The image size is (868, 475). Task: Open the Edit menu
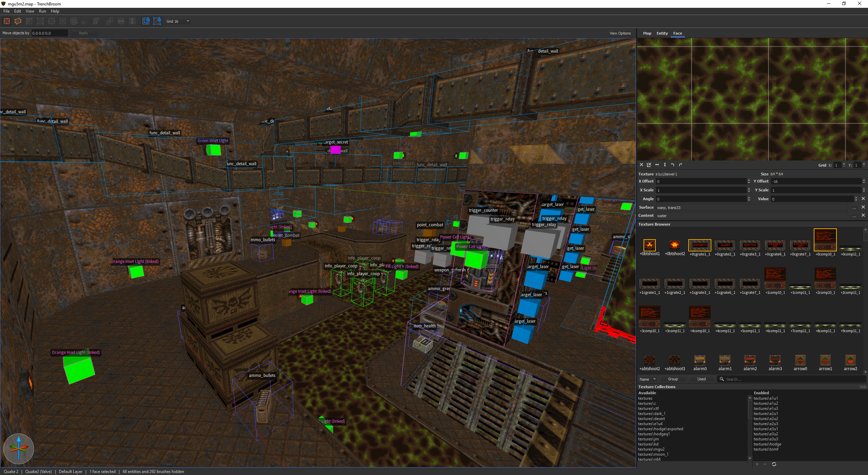18,11
